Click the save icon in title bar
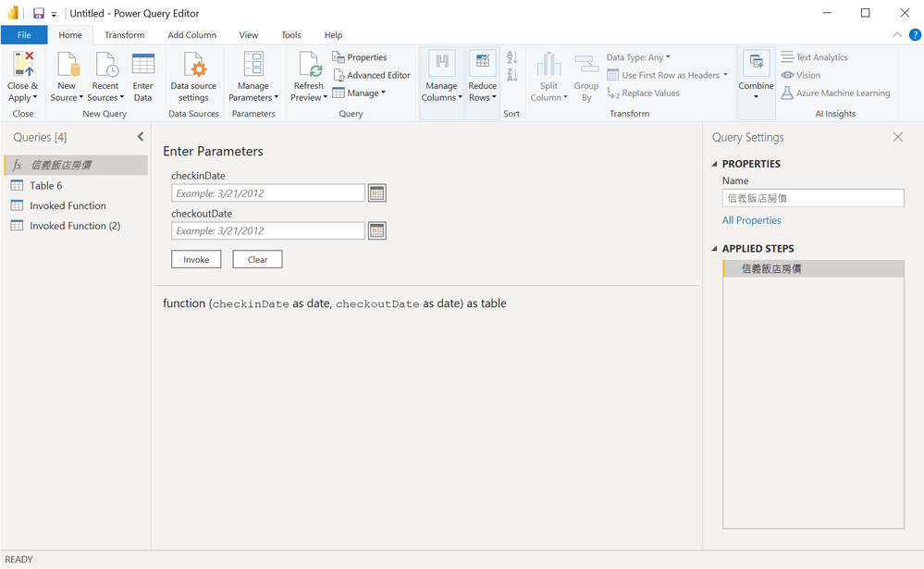The height and width of the screenshot is (569, 924). coord(39,13)
